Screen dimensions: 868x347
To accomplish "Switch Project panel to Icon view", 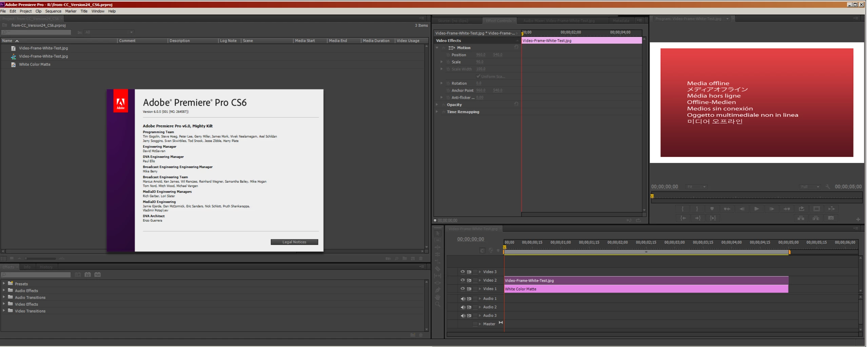I will (12, 259).
